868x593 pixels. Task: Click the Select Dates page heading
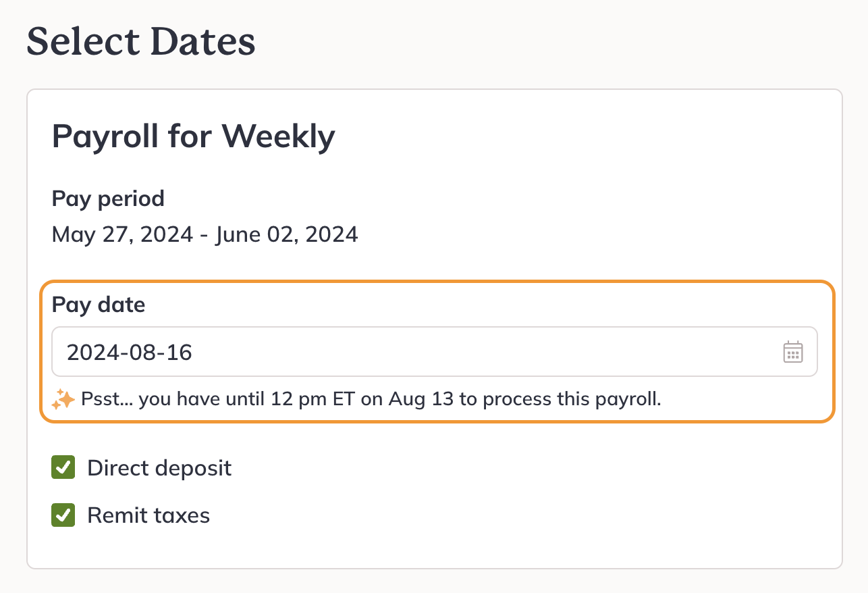[x=141, y=41]
